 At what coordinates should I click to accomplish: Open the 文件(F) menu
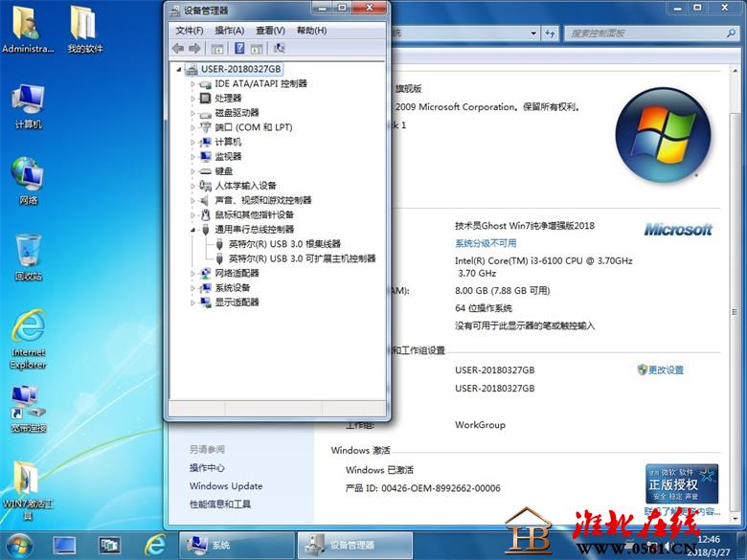coord(189,31)
